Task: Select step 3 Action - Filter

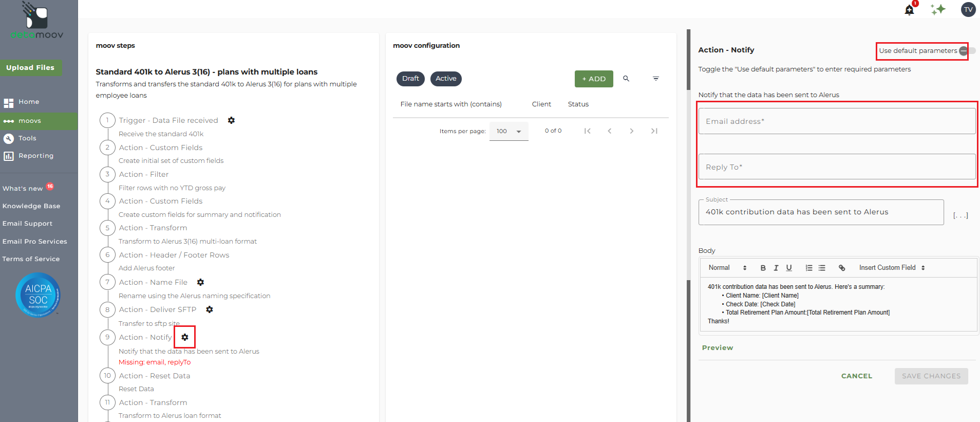Action: [x=144, y=174]
